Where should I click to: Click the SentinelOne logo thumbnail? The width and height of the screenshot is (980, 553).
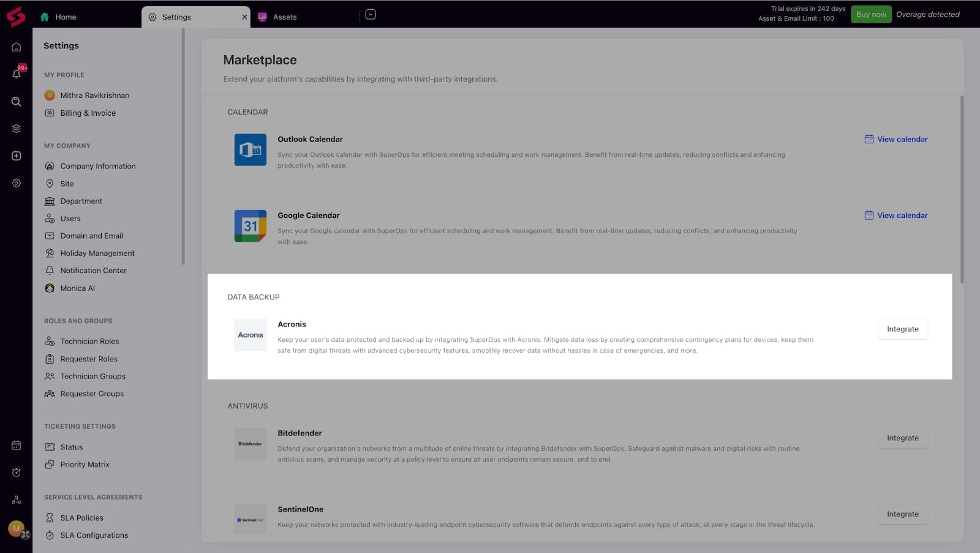pos(251,520)
